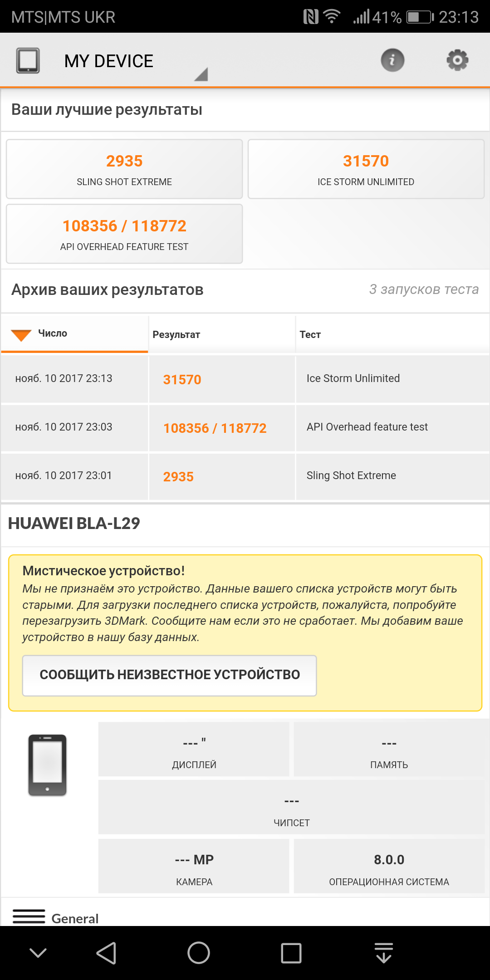Tap '3 запусков теста' text

(x=424, y=289)
